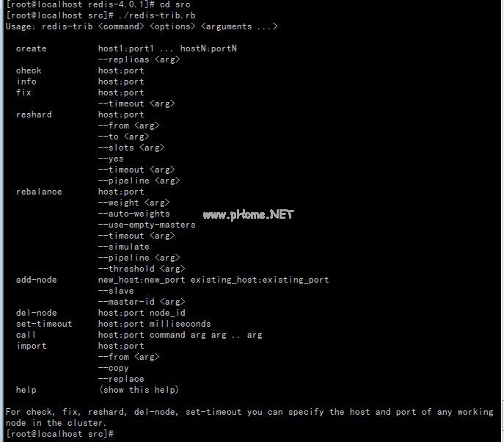Viewport: 504px width, 442px height.
Task: Click the '--auto-weights' option
Action: (134, 214)
